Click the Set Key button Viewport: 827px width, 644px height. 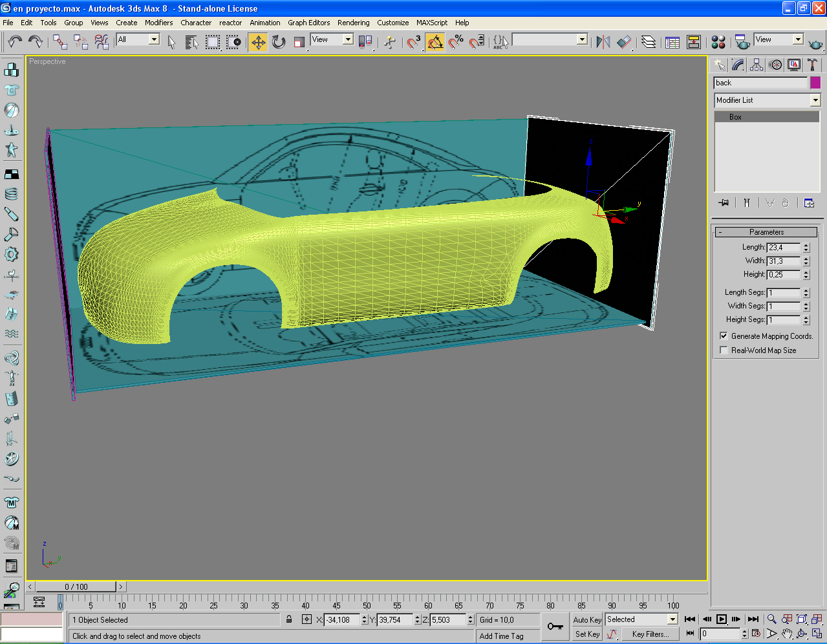click(x=587, y=634)
